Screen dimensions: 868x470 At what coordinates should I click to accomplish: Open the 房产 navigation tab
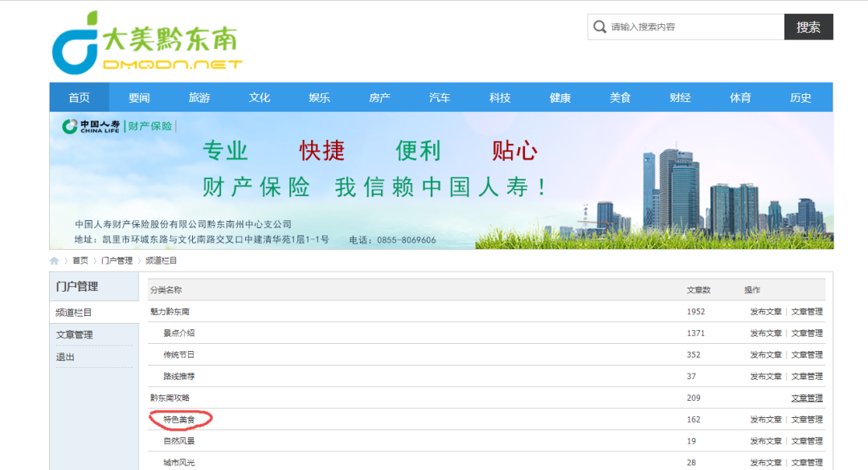(x=379, y=97)
